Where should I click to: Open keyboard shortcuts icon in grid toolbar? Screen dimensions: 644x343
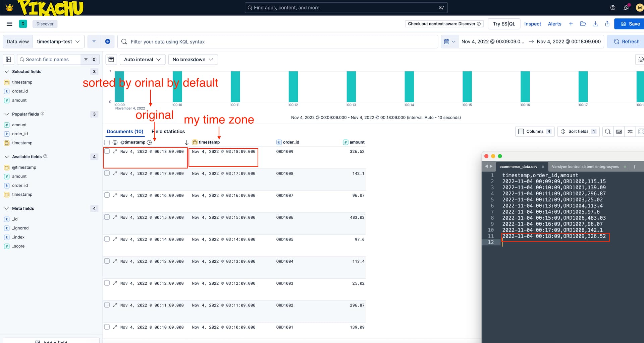coord(619,131)
